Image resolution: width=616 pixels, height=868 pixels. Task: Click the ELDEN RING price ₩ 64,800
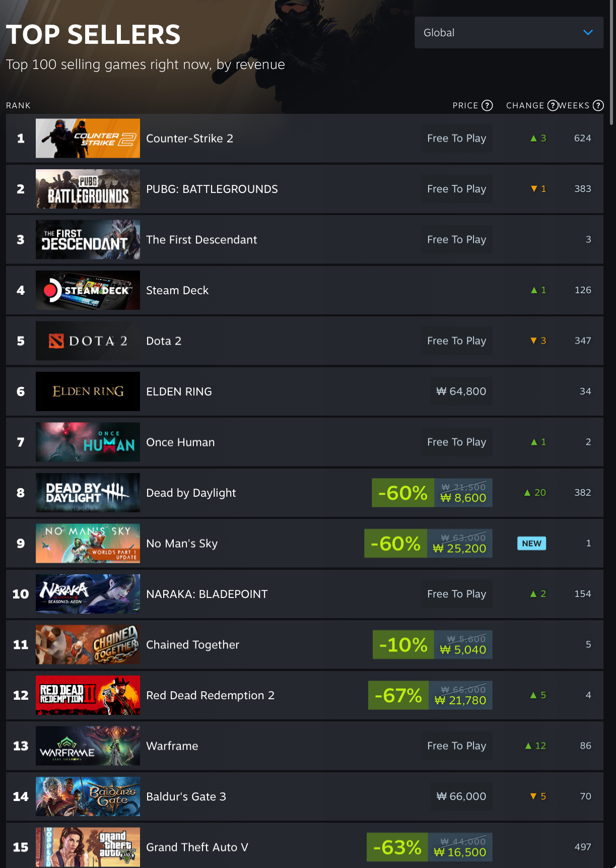click(x=461, y=391)
